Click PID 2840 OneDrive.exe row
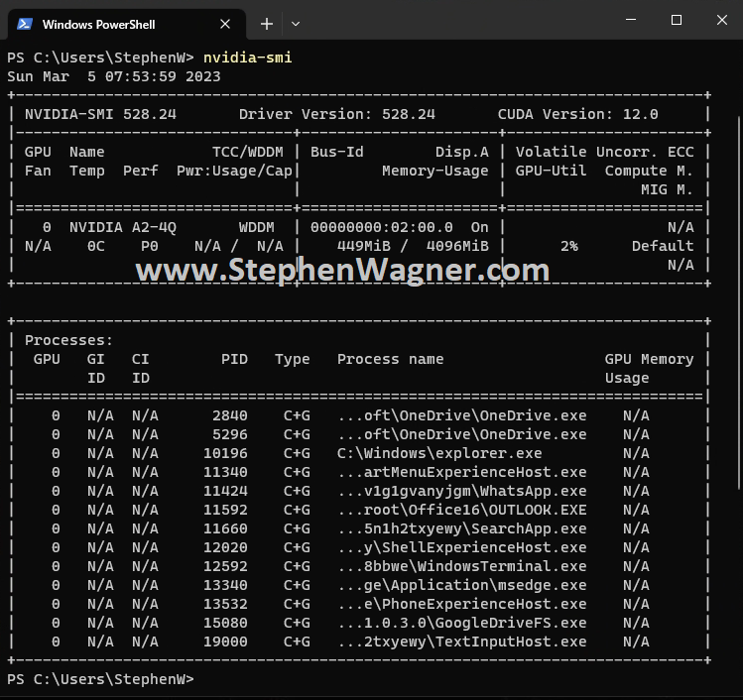Viewport: 743px width, 700px height. click(359, 415)
